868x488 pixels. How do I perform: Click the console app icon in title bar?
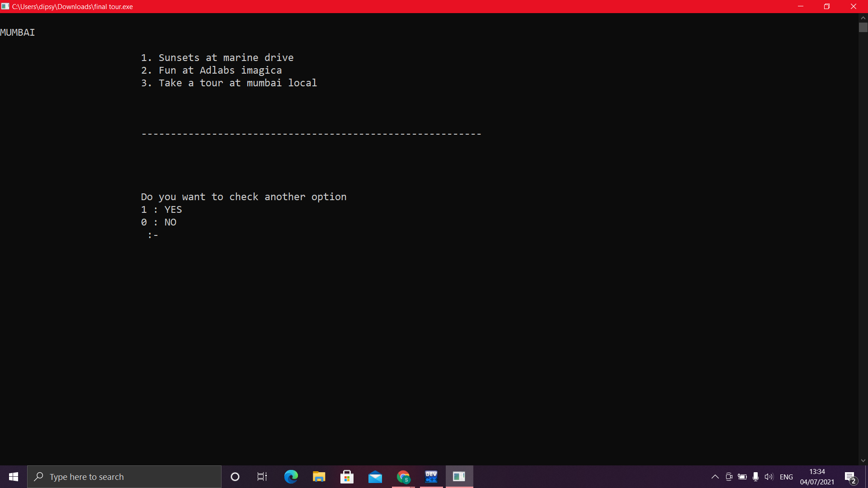pyautogui.click(x=5, y=6)
